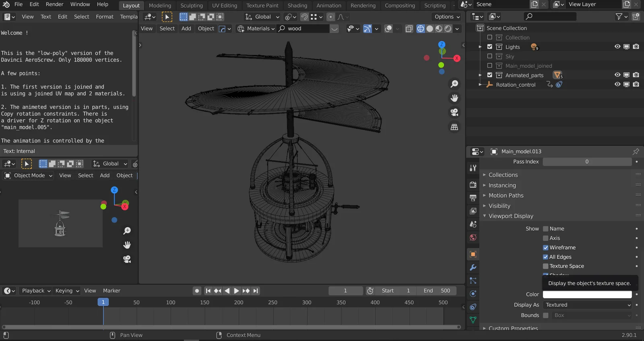Enable the Texture Space checkbox
Image resolution: width=644 pixels, height=341 pixels.
pos(546,266)
